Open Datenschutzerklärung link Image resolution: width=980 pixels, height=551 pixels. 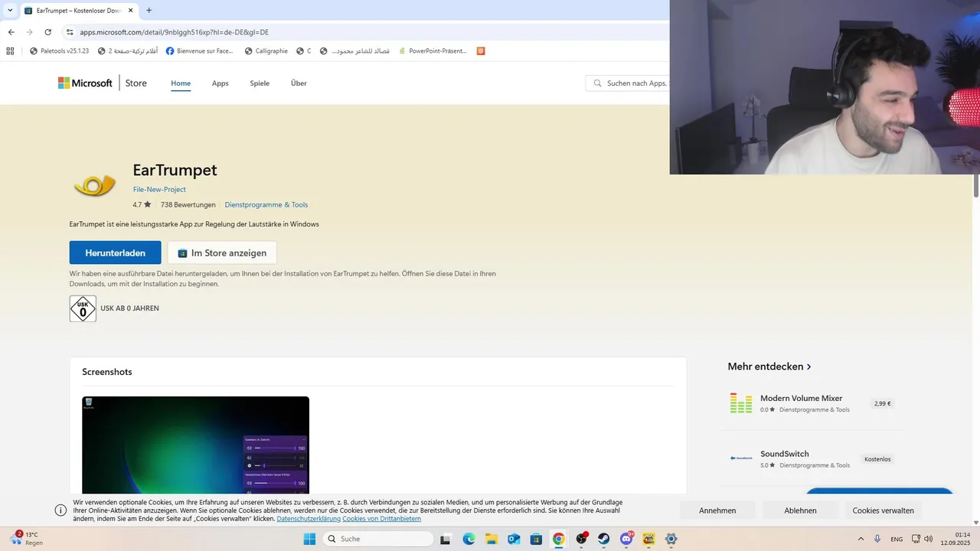pos(309,519)
